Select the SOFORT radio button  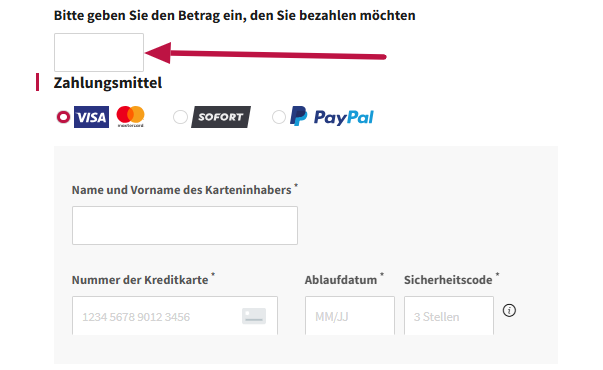[x=180, y=117]
